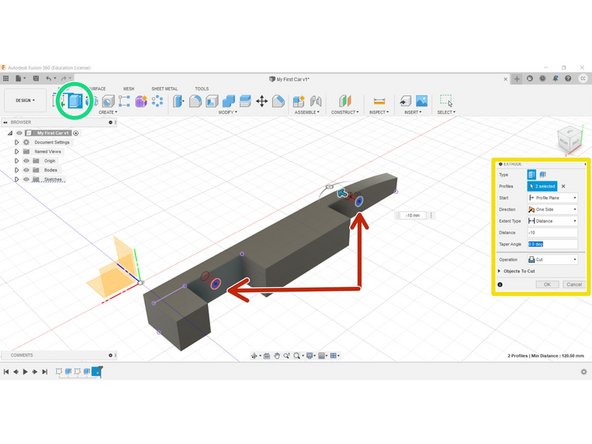Toggle visibility eye for Sketches folder
The width and height of the screenshot is (592, 444).
[26, 179]
